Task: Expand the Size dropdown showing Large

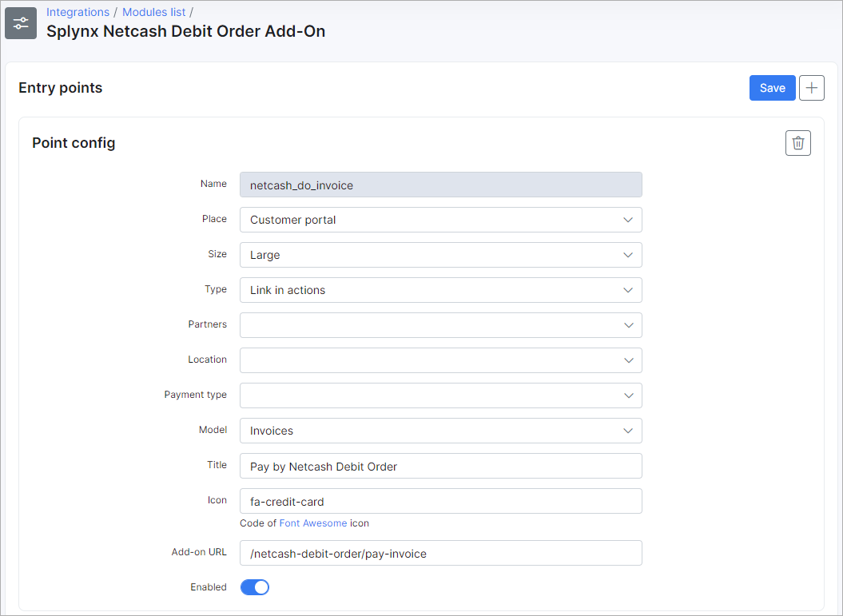Action: (440, 255)
